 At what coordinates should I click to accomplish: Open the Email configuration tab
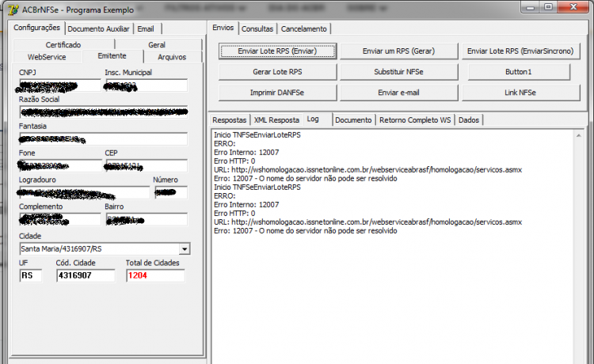[x=146, y=28]
